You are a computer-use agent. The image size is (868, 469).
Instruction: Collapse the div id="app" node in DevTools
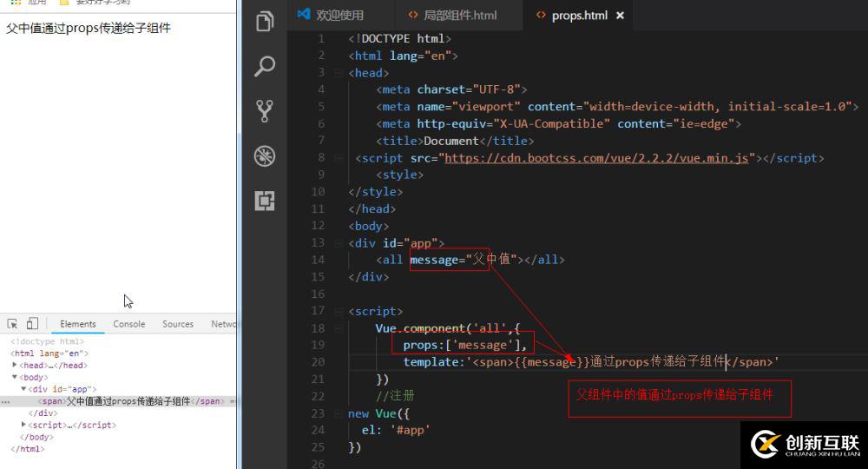pos(23,389)
